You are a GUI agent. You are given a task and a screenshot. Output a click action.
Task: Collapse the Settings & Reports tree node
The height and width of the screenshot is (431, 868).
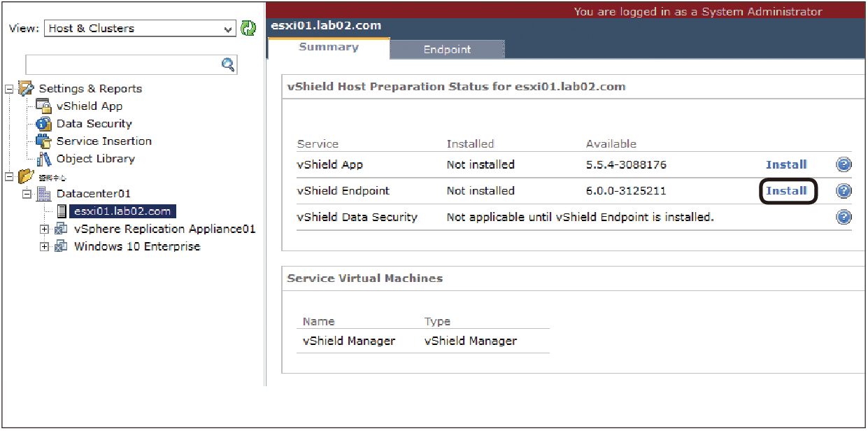point(9,89)
